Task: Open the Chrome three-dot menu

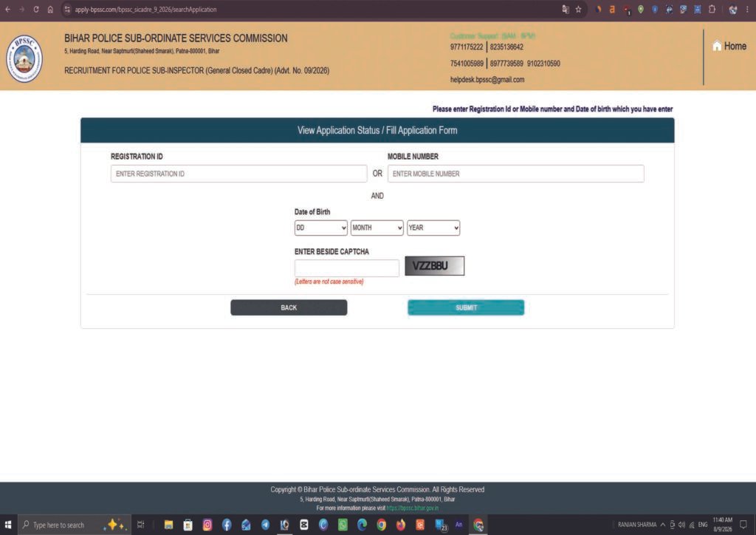Action: pyautogui.click(x=747, y=9)
